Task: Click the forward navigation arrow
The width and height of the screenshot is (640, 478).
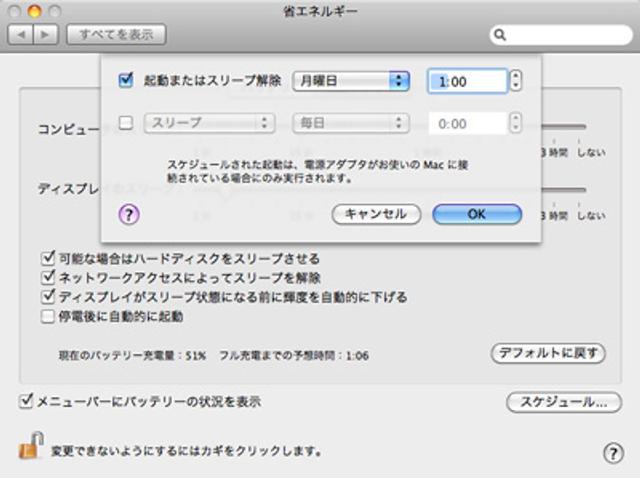Action: [46, 35]
